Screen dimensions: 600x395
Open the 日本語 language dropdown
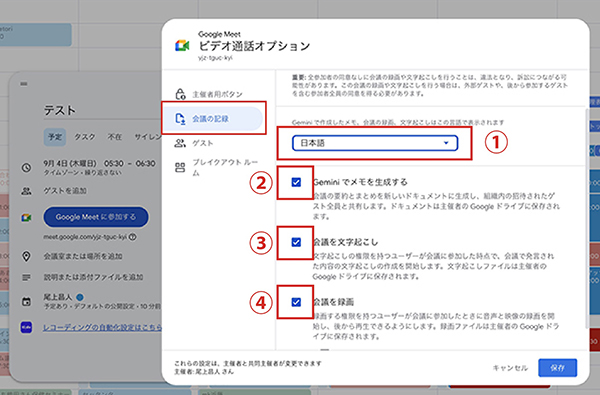(375, 143)
